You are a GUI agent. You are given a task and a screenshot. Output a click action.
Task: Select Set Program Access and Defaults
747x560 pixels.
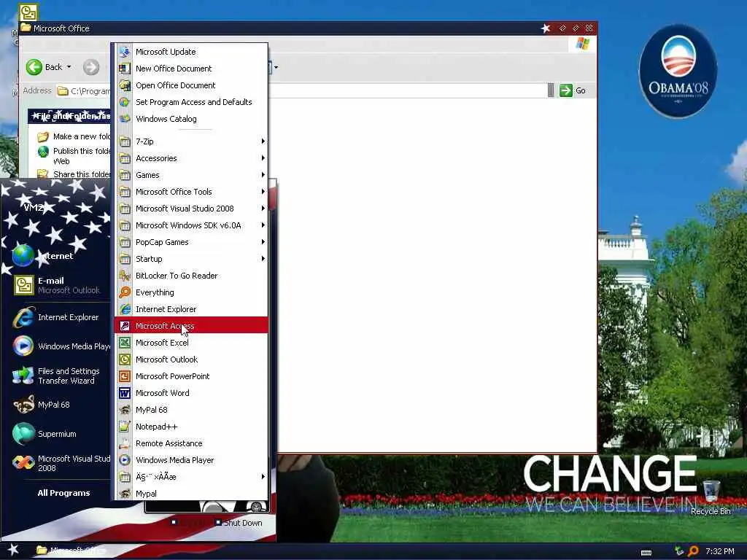click(190, 102)
